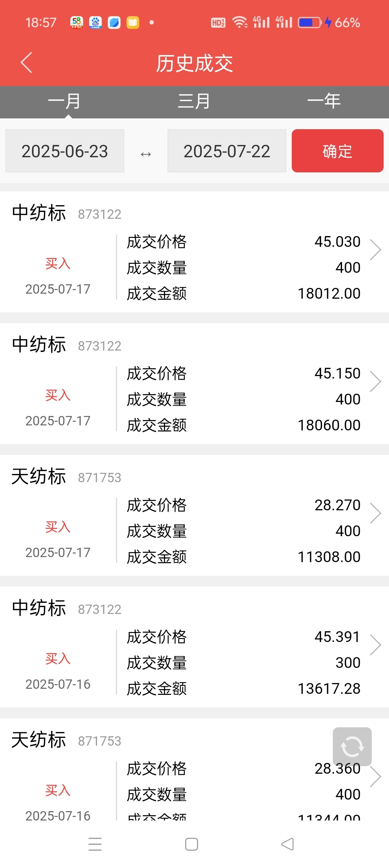
Task: Expand the 45.150 price trade details chevron
Action: point(375,381)
